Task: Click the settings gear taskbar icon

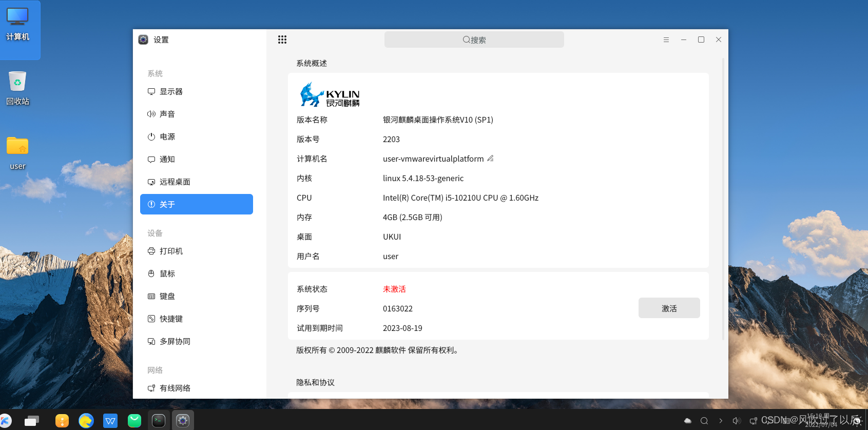Action: pos(183,421)
